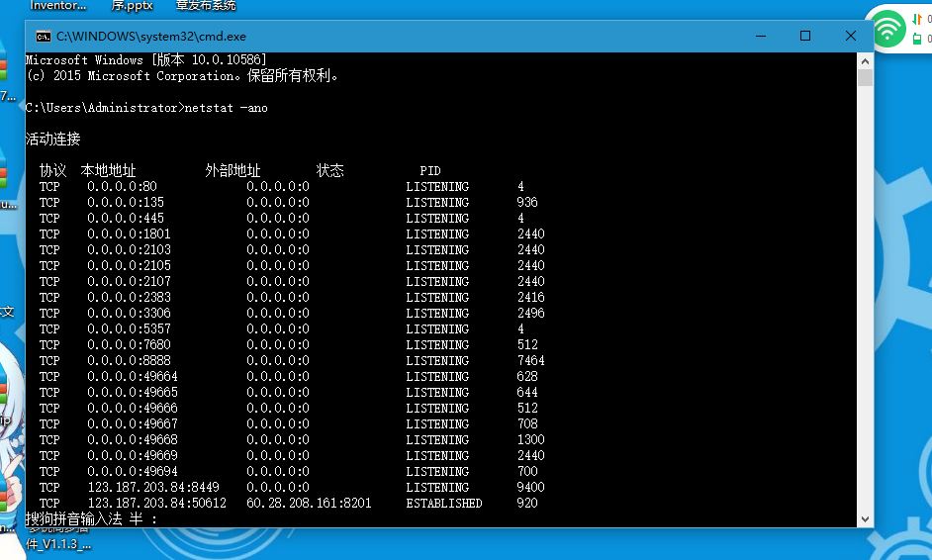Screen dimensions: 932x560
Task: Click local address 0.0.0.0:49668
Action: tap(133, 440)
